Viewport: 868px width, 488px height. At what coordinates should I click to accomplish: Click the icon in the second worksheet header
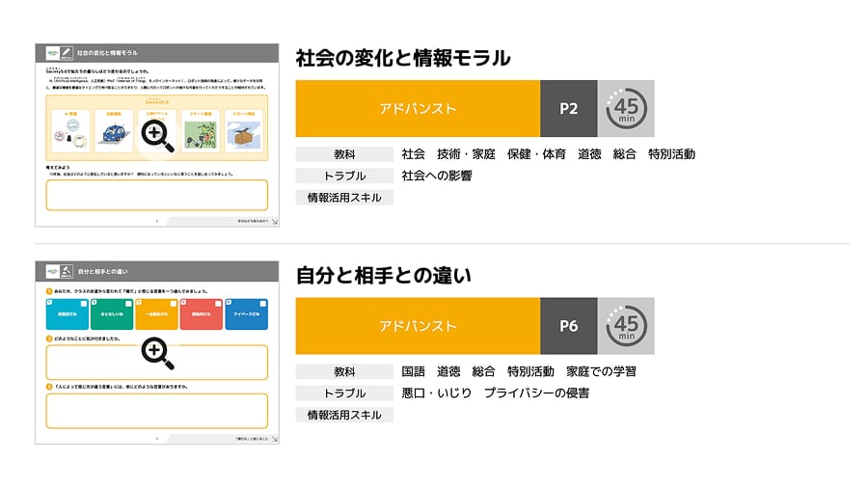tap(67, 271)
